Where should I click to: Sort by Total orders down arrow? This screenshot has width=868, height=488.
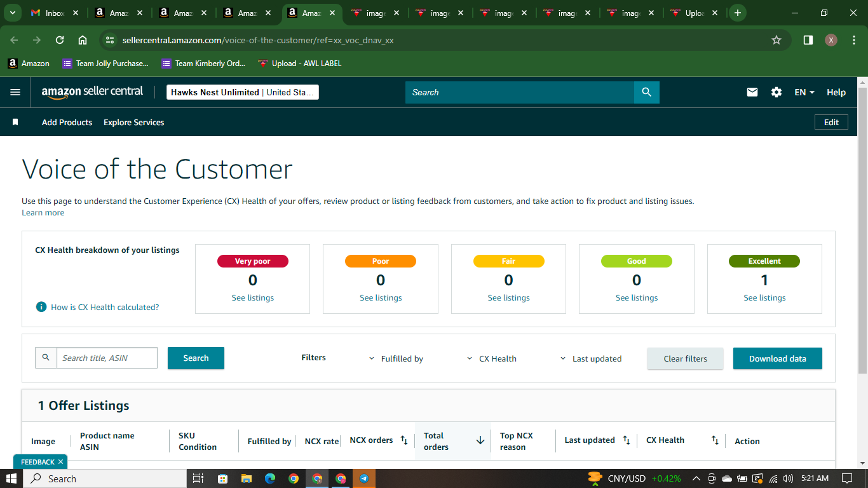(480, 440)
